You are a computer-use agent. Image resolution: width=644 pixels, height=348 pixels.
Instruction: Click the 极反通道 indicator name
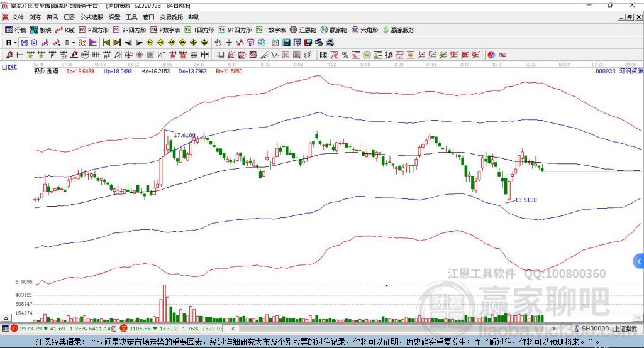point(46,71)
